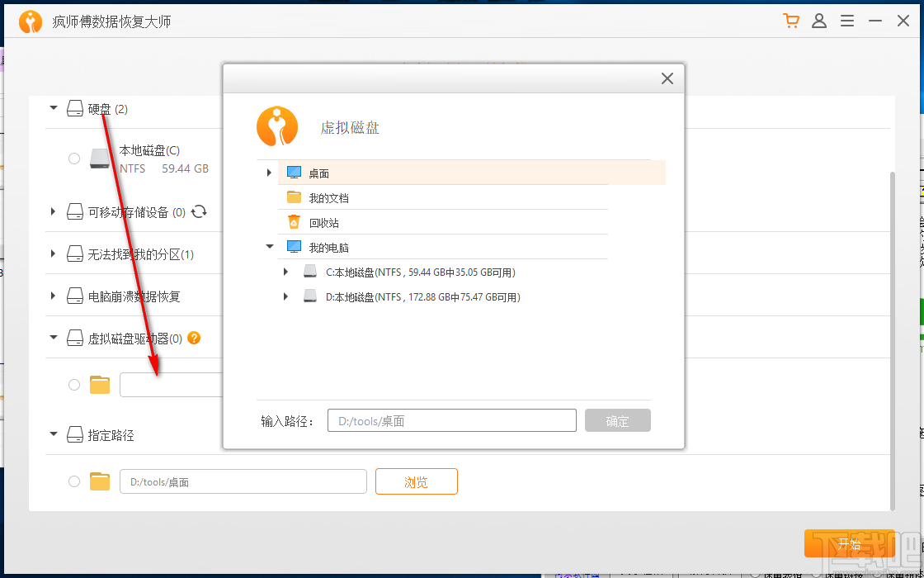Viewport: 924px width, 578px height.
Task: Open the shopping cart icon
Action: [x=791, y=21]
